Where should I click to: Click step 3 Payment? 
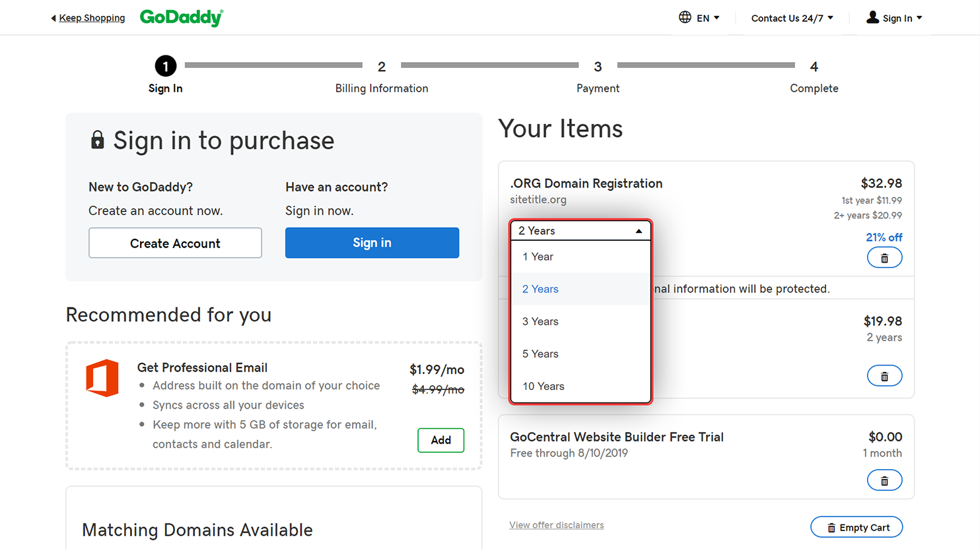point(598,77)
